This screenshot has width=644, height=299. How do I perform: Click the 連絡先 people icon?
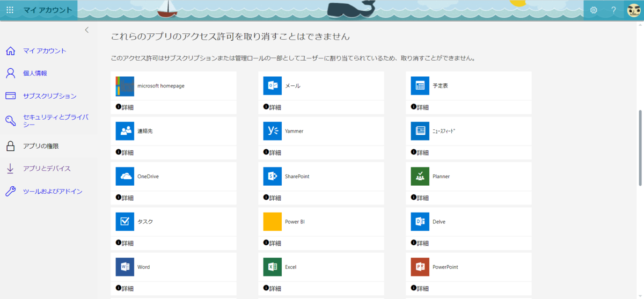(125, 131)
